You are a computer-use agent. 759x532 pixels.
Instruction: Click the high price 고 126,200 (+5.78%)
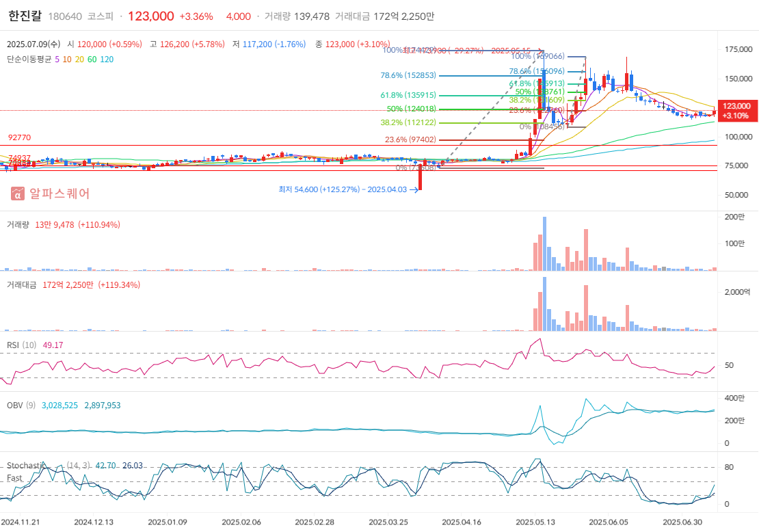(x=187, y=44)
